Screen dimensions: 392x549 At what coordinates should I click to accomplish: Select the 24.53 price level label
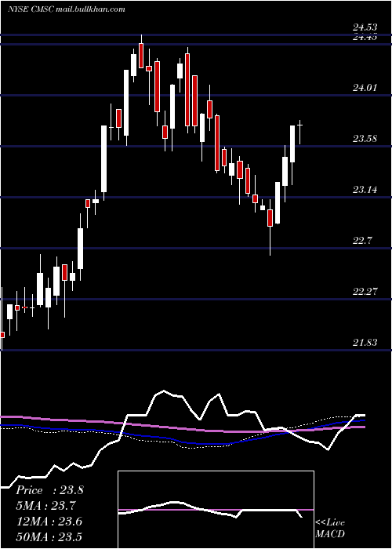click(365, 27)
